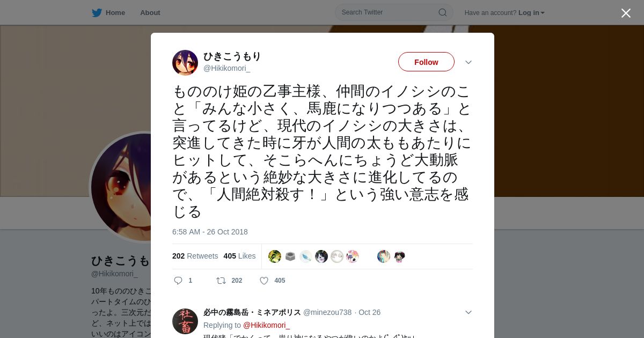644x338 pixels.
Task: Click the search magnifier icon
Action: pyautogui.click(x=442, y=12)
